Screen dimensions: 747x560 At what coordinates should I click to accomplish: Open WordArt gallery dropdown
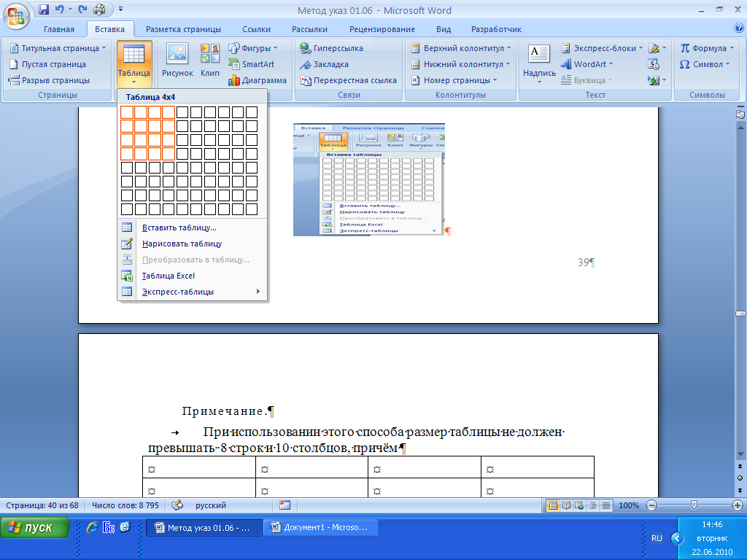coord(587,64)
